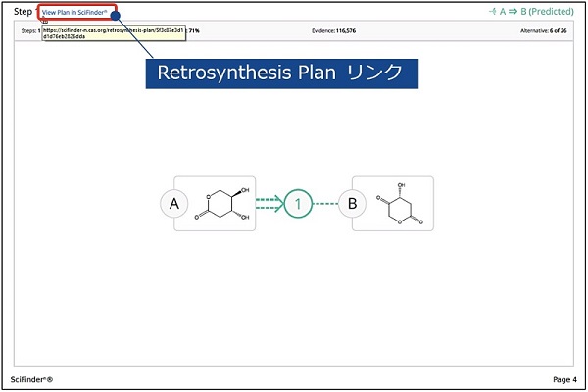588x392 pixels.
Task: Click the Page 4 footer text
Action: pos(564,379)
